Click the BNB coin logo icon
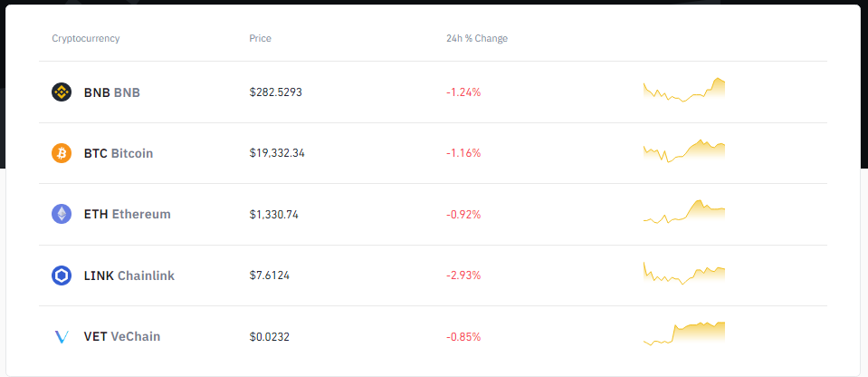The height and width of the screenshot is (377, 868). [x=62, y=92]
